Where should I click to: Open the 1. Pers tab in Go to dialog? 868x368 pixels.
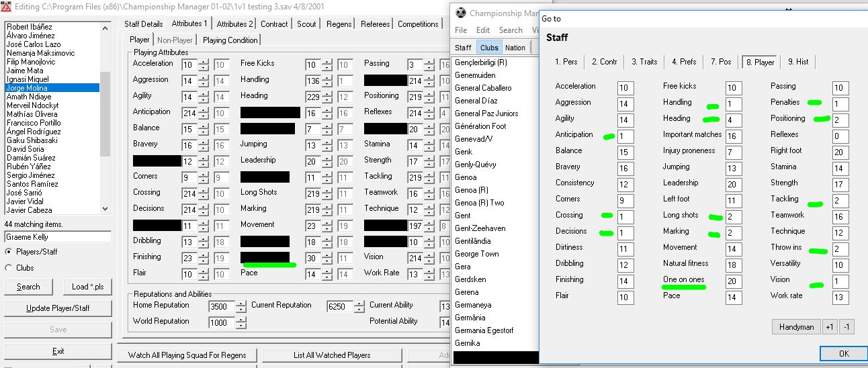click(x=566, y=62)
